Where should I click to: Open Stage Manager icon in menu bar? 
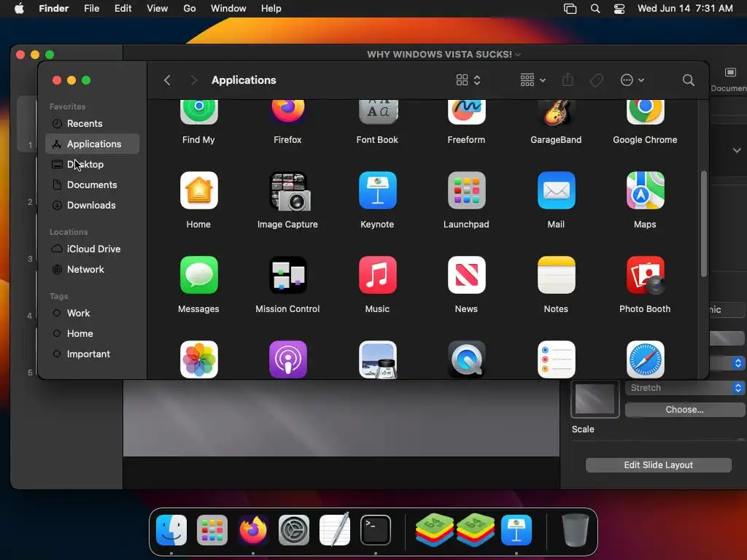[570, 9]
